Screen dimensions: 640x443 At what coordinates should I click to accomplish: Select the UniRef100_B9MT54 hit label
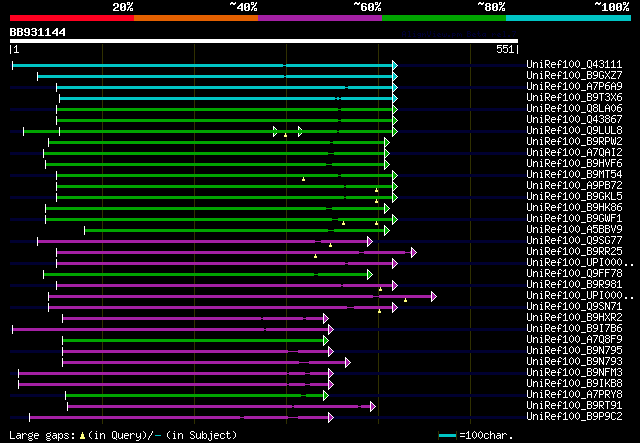(574, 175)
